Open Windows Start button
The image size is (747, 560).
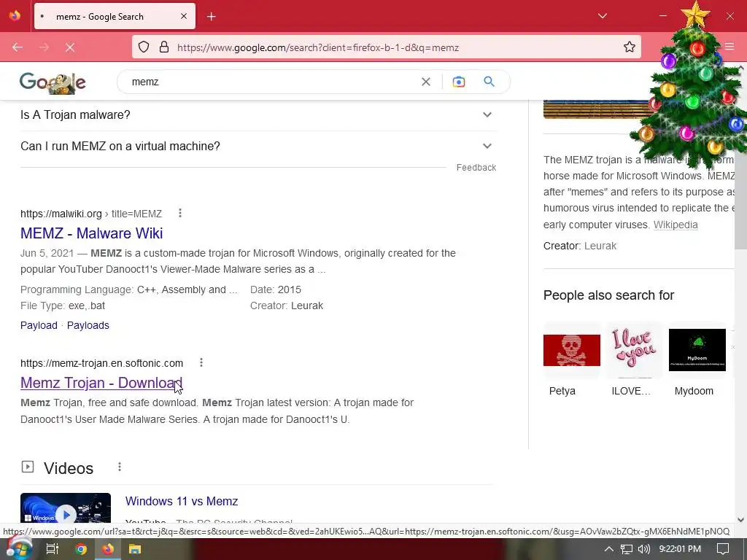click(x=18, y=548)
